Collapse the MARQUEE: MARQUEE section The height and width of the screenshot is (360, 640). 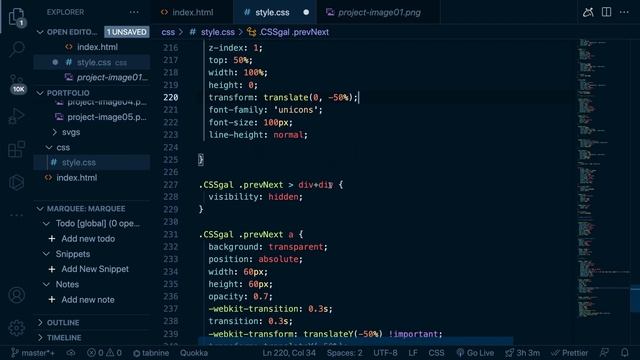[40, 209]
